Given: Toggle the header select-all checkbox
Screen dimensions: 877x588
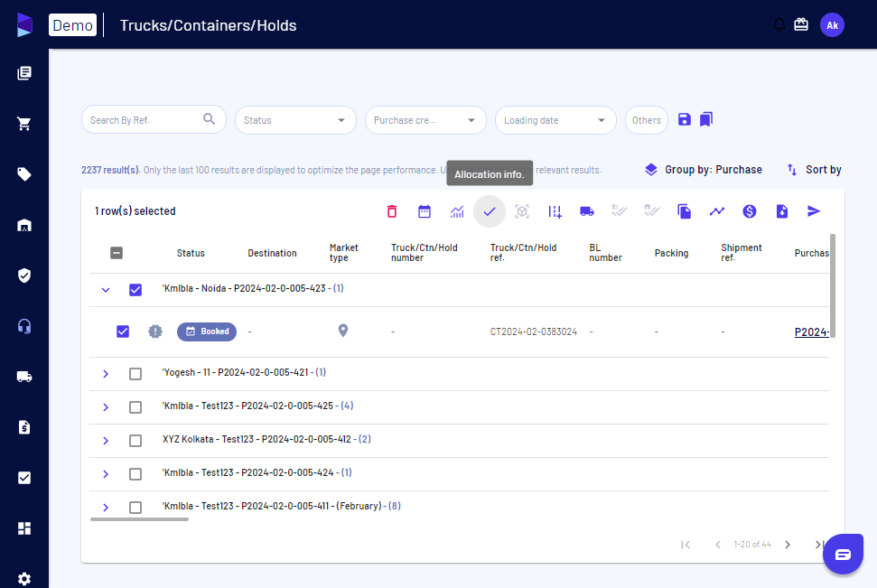Looking at the screenshot, I should [117, 253].
